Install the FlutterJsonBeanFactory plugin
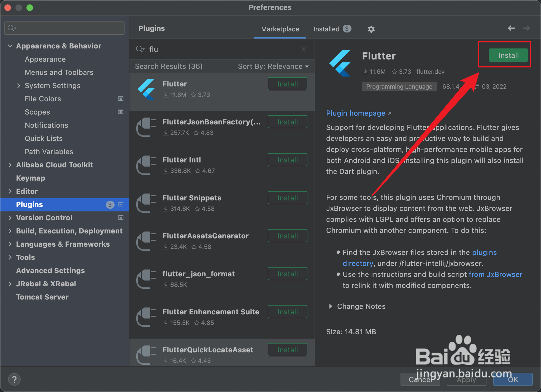Image resolution: width=541 pixels, height=392 pixels. tap(287, 122)
